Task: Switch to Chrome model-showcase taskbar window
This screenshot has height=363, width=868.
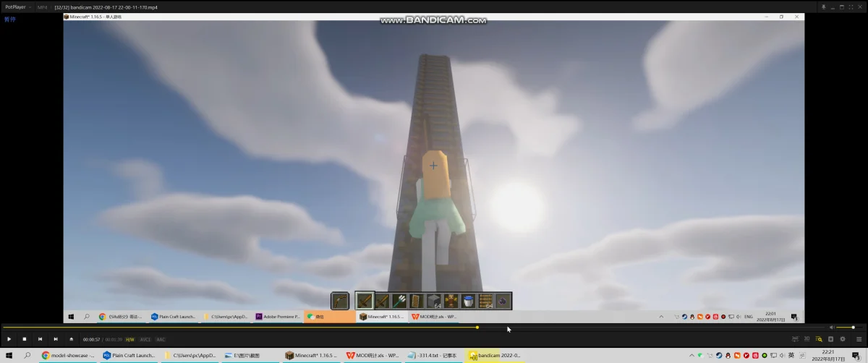Action: coord(69,355)
